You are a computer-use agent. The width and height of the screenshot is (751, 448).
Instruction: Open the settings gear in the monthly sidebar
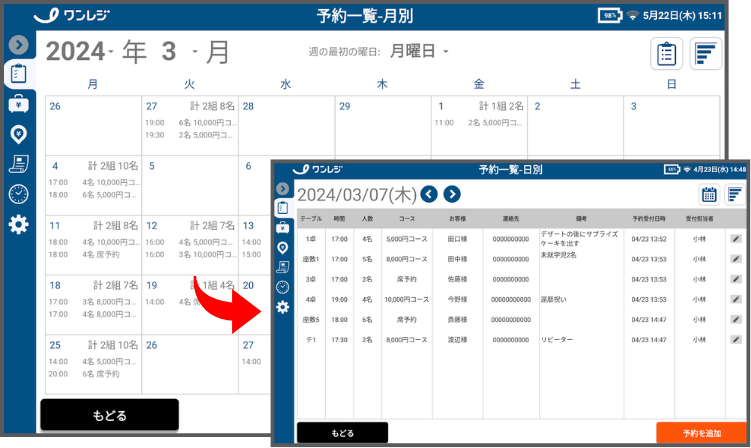19,224
